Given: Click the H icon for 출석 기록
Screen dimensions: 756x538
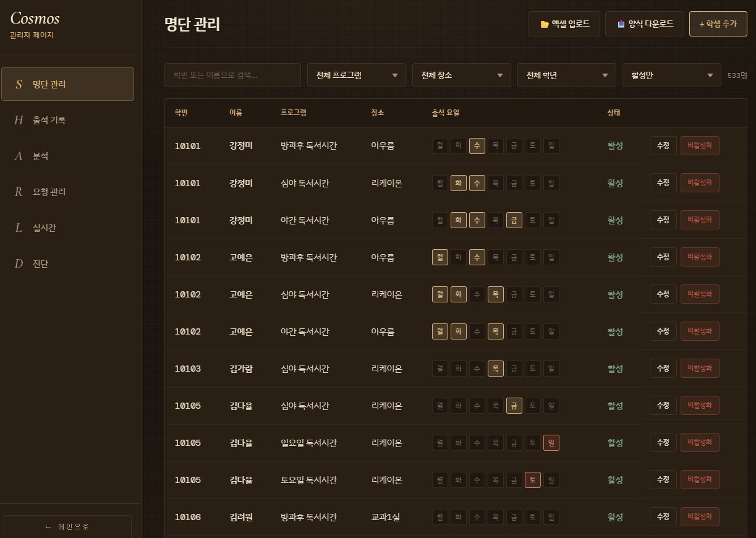Looking at the screenshot, I should (19, 120).
